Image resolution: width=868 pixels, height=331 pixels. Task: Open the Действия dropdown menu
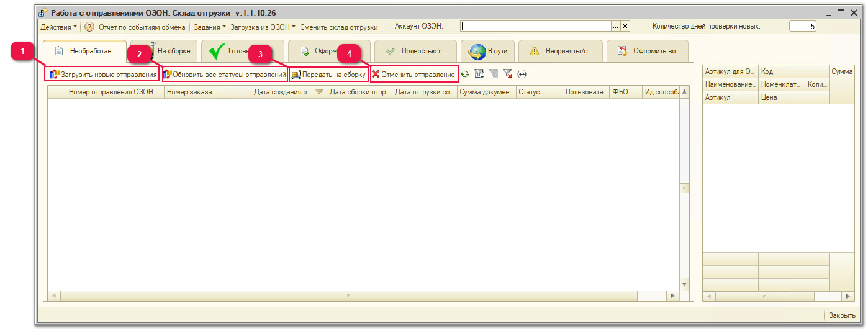click(58, 27)
